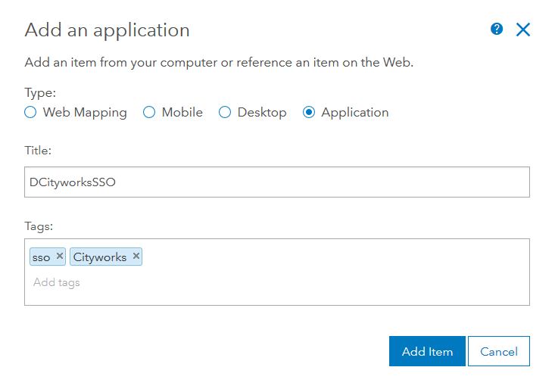Close the Add an application dialog
The image size is (555, 392).
[x=523, y=30]
